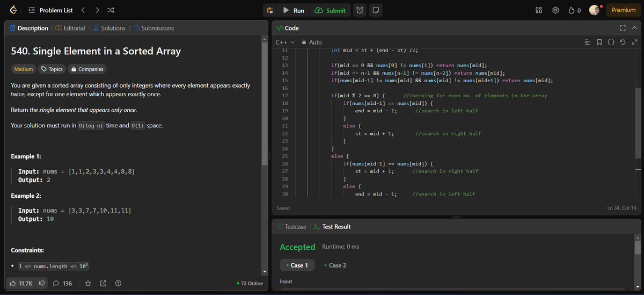This screenshot has width=644, height=295.
Task: Click the 'Runtime: 0 ms' text
Action: [x=341, y=247]
